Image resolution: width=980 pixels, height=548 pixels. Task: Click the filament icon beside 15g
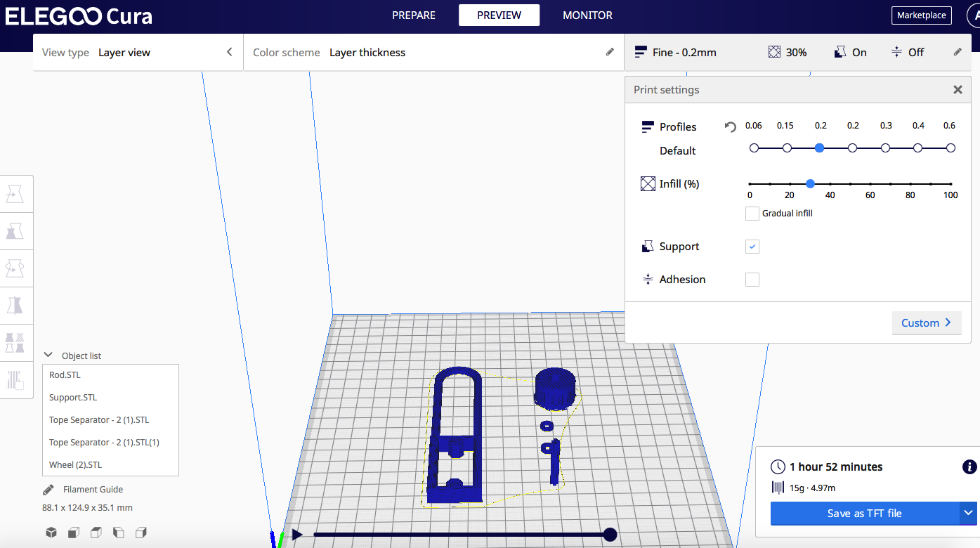(x=778, y=488)
